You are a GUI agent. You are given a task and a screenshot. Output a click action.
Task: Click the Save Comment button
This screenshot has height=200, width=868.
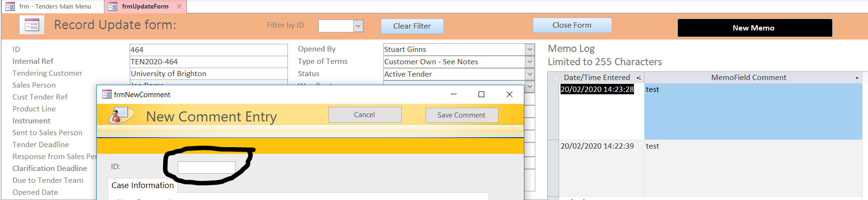tap(461, 115)
